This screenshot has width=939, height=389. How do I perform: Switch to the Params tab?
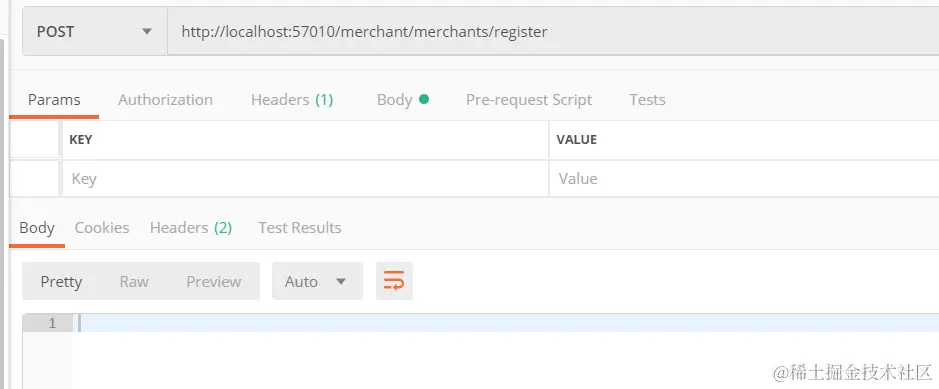coord(54,100)
